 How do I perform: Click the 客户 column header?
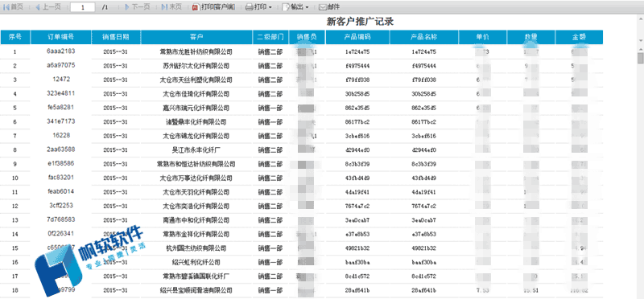(196, 37)
